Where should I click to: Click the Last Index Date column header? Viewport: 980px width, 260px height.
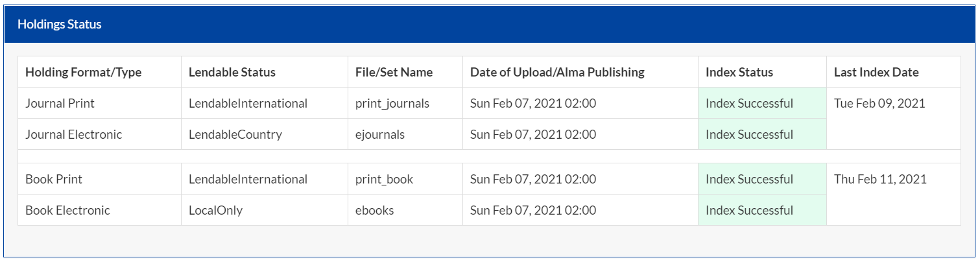point(876,72)
